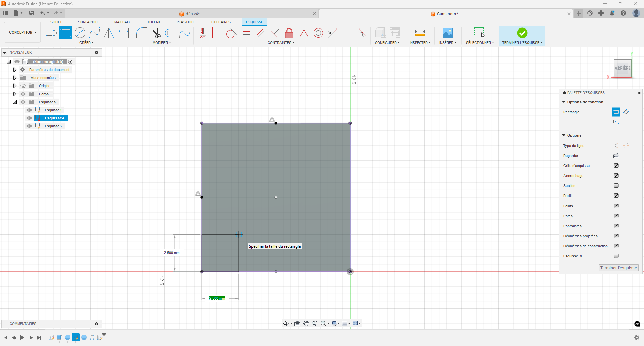Image resolution: width=644 pixels, height=346 pixels.
Task: Switch to the dés v4* document tab
Action: point(190,14)
